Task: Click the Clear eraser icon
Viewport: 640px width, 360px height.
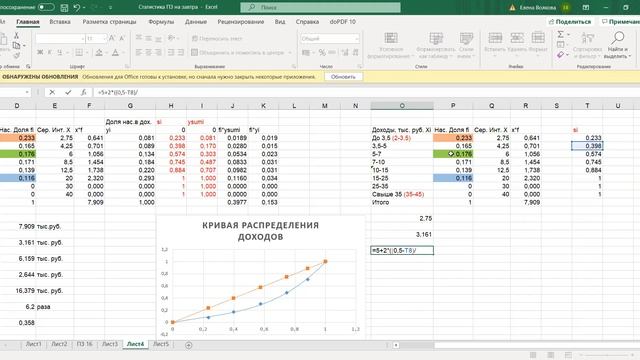Action: pos(560,55)
